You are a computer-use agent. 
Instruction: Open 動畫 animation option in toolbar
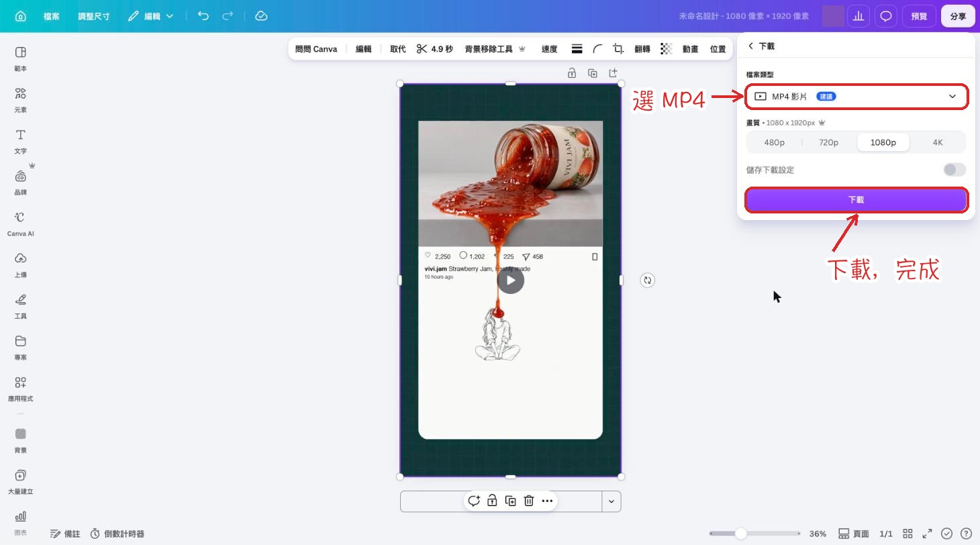pos(690,49)
